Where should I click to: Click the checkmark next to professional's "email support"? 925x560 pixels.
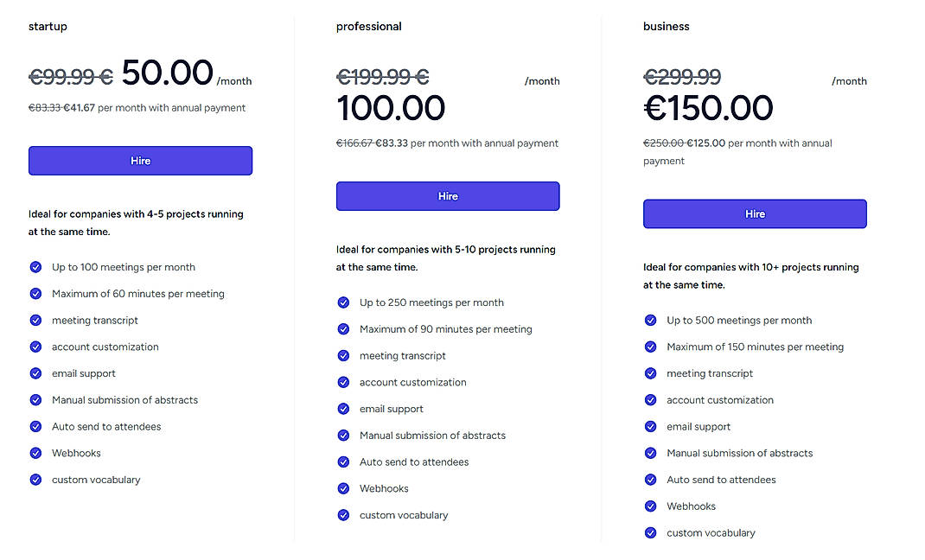(x=343, y=409)
